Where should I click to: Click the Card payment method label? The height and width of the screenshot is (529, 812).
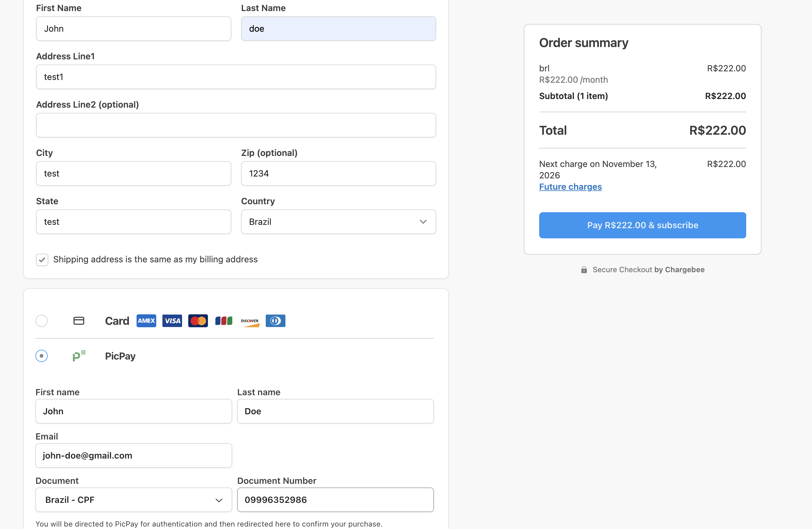pos(117,321)
